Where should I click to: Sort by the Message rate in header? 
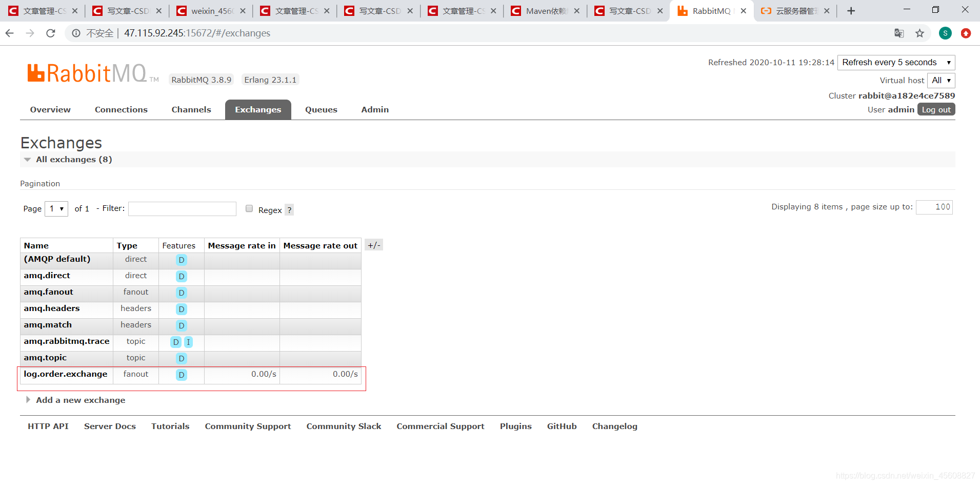[242, 246]
